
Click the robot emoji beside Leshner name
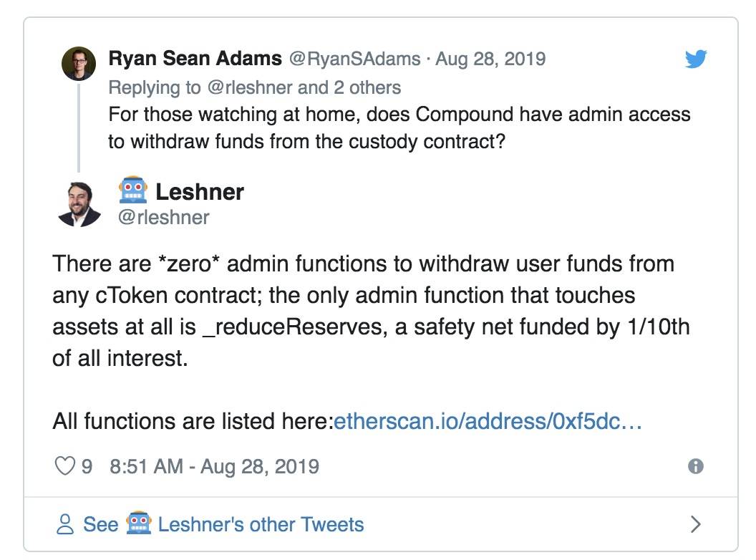coord(133,190)
